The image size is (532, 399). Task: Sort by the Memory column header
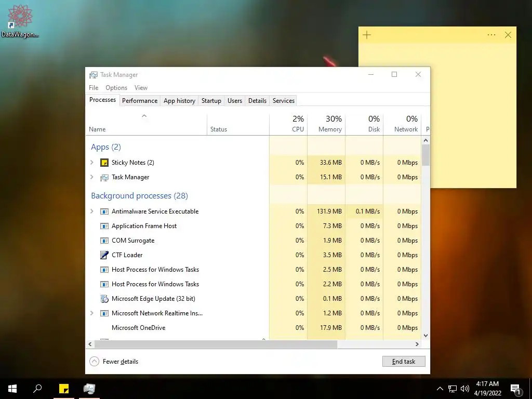pyautogui.click(x=326, y=125)
